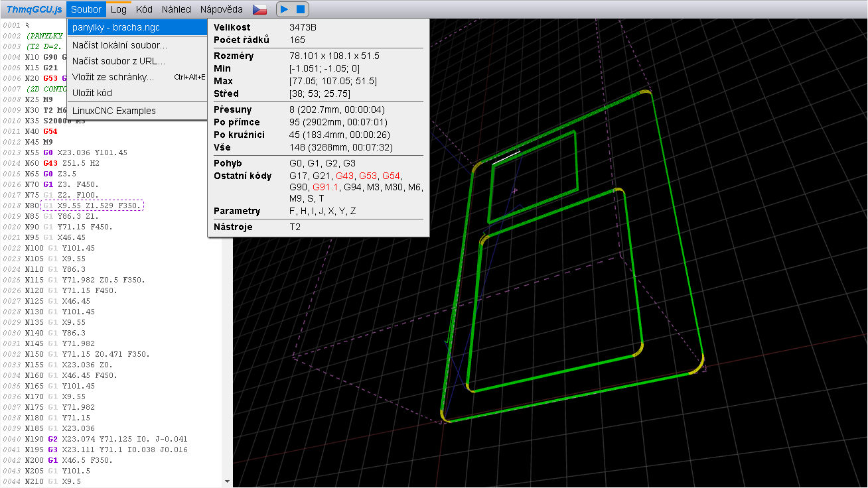The image size is (868, 488).
Task: Open the Soubor menu
Action: click(86, 9)
